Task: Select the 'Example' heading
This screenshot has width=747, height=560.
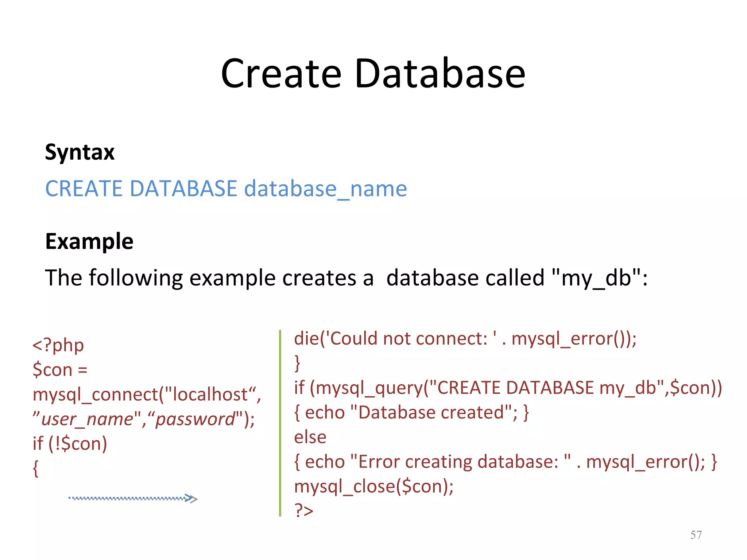Action: [89, 242]
